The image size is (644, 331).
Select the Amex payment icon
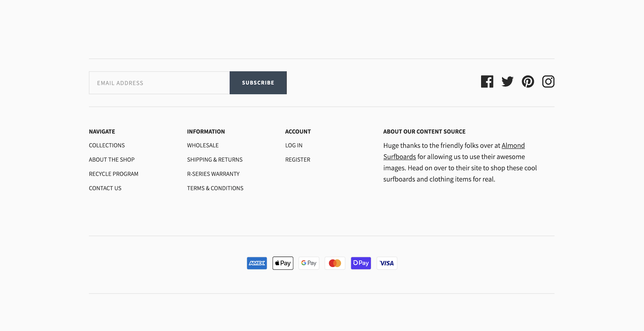click(257, 263)
